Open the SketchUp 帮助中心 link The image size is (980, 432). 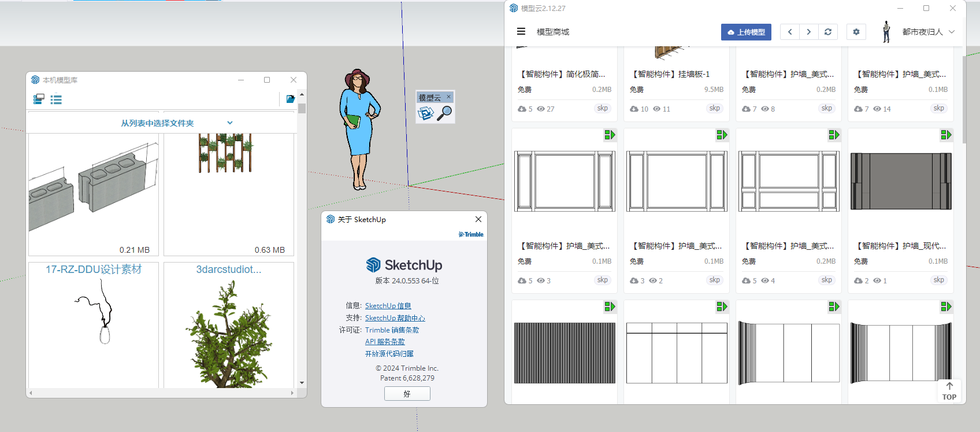point(395,318)
